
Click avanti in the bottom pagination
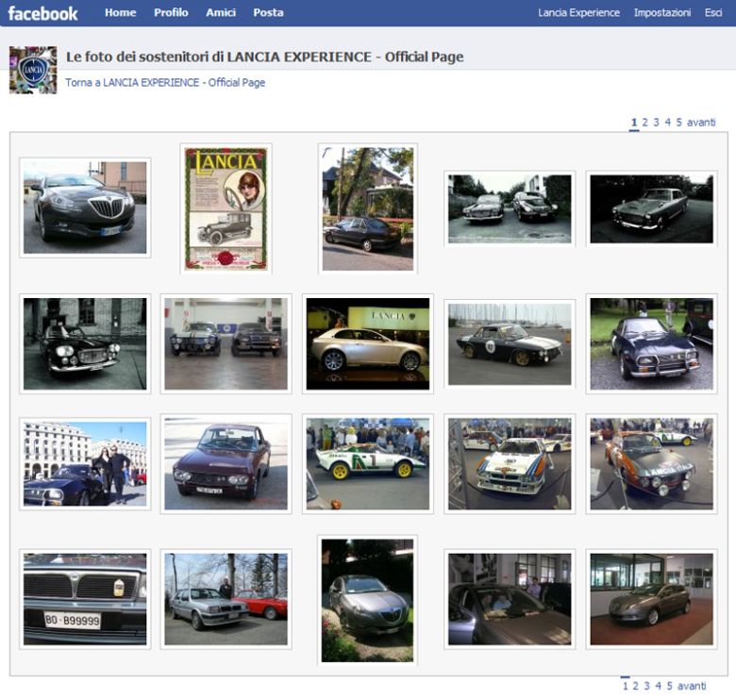point(692,686)
